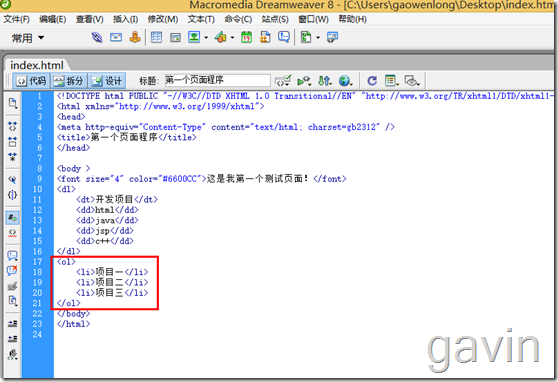Click Select Parent Tag icon
The width and height of the screenshot is (558, 382).
[12, 179]
